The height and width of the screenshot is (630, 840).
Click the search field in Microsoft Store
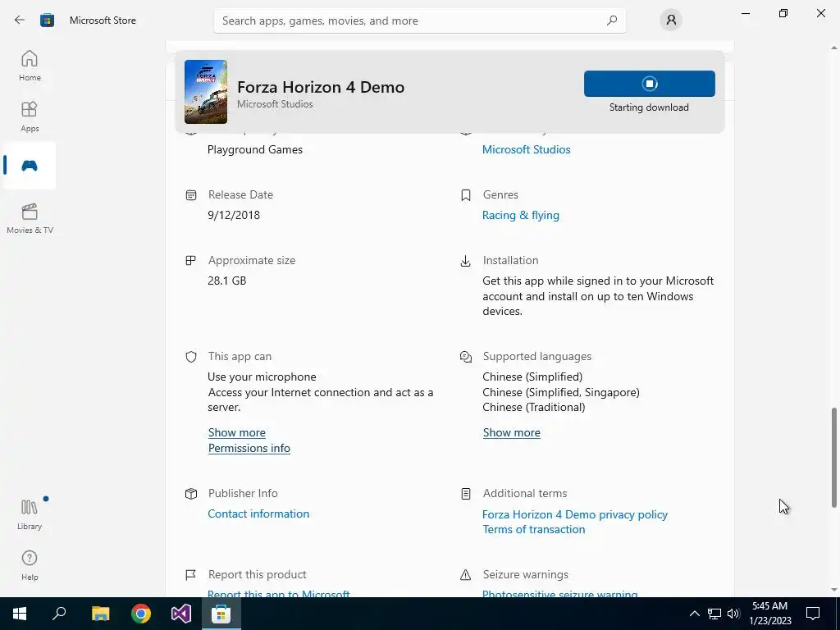(x=419, y=21)
